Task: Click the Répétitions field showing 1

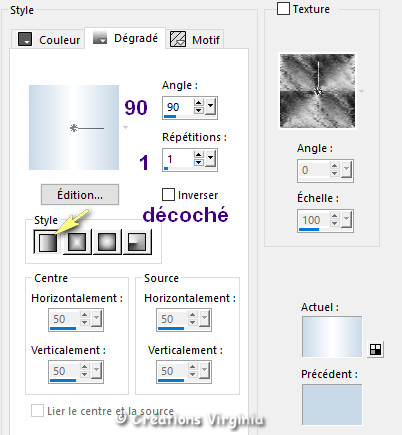Action: [x=179, y=159]
